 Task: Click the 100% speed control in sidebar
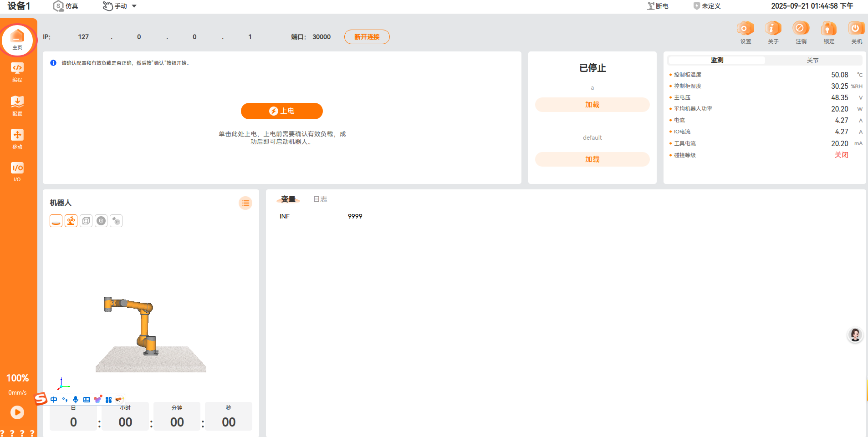(17, 378)
